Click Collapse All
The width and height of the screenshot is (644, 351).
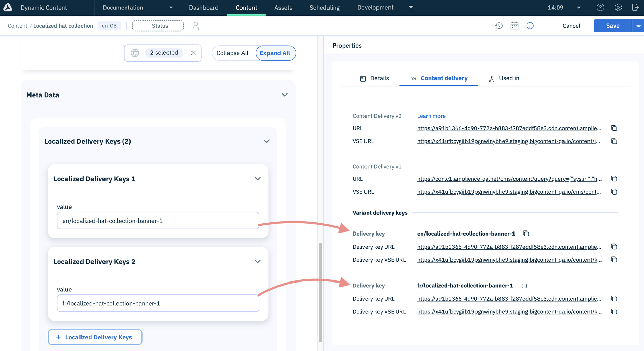coord(232,53)
